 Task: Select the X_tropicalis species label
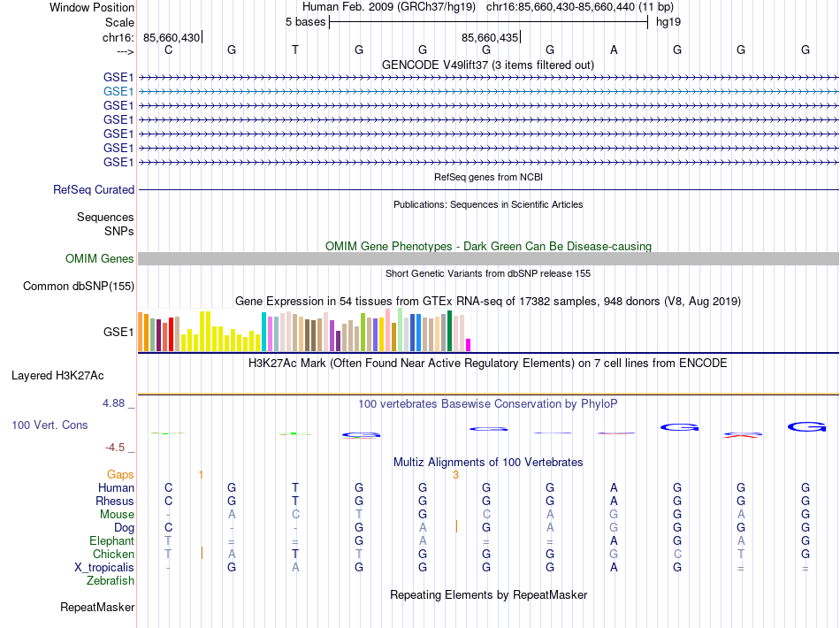tap(104, 568)
